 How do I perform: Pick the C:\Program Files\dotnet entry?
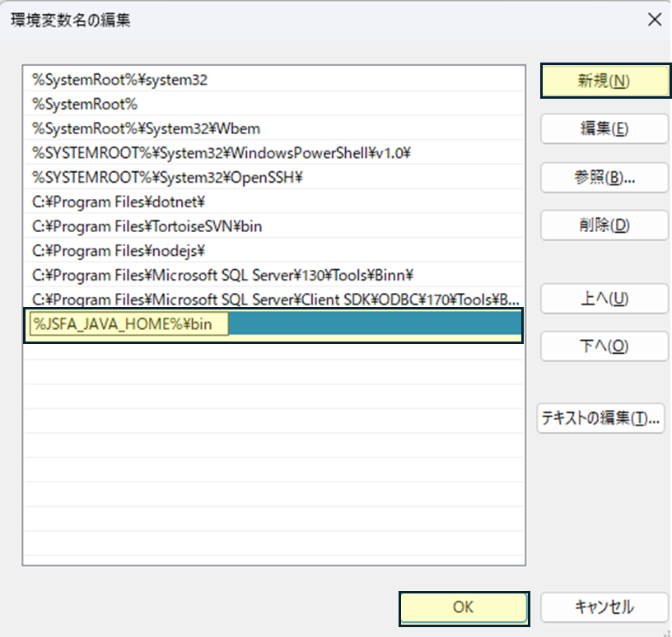coord(118,202)
